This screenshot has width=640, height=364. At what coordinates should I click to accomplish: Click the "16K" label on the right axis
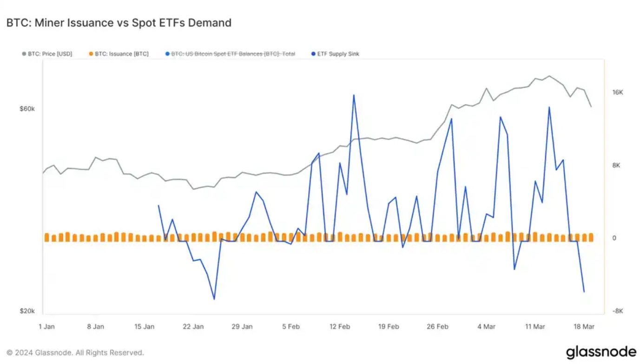(617, 92)
